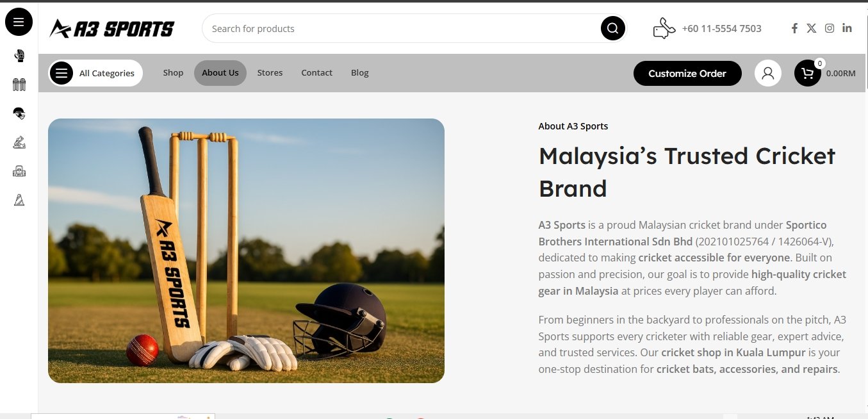Expand the All Categories menu
This screenshot has width=868, height=419.
95,73
